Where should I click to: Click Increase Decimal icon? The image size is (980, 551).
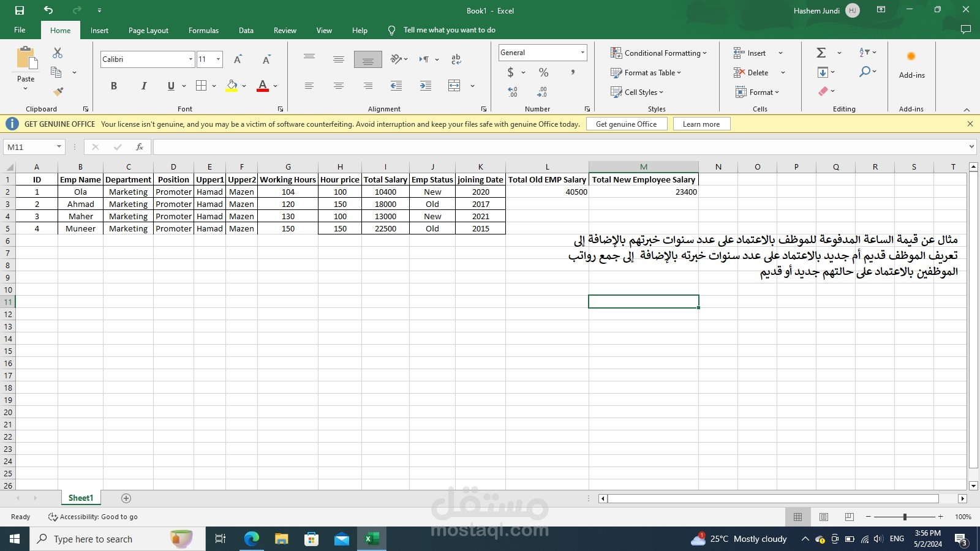click(x=513, y=92)
